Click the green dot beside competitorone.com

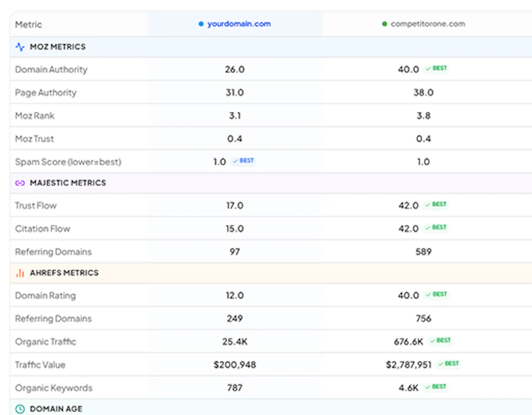(384, 24)
